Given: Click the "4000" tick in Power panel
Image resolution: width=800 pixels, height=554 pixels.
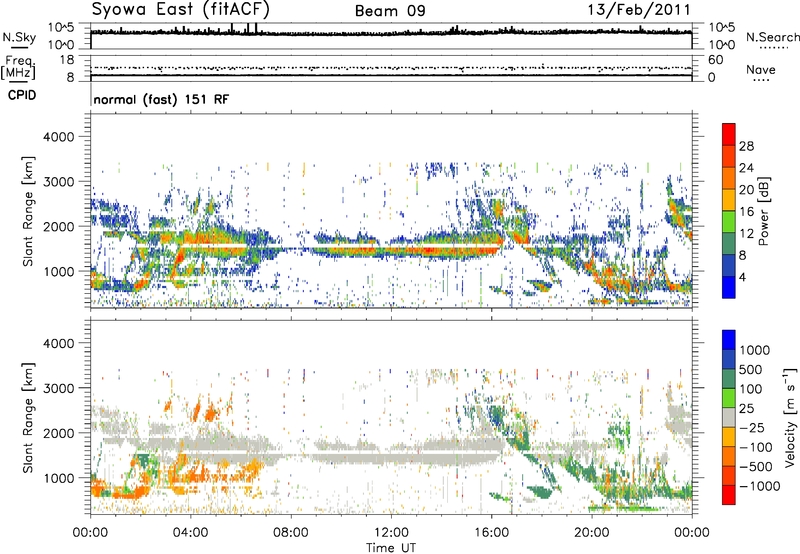Looking at the screenshot, I should [x=58, y=137].
